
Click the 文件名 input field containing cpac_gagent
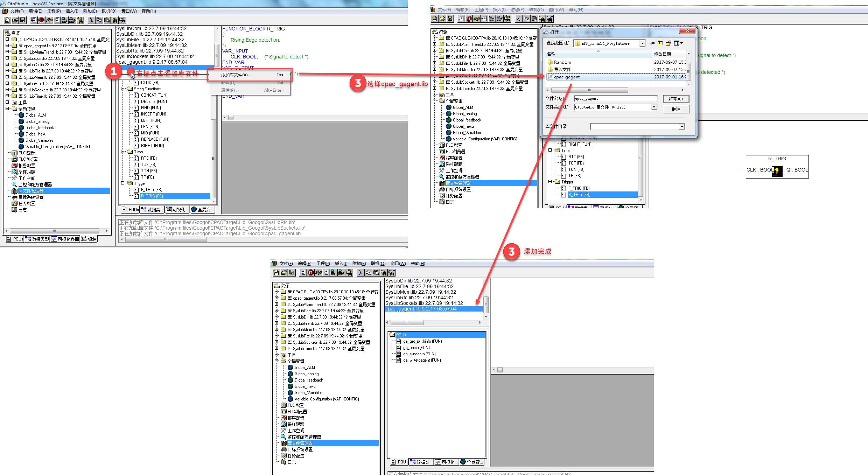(x=615, y=99)
